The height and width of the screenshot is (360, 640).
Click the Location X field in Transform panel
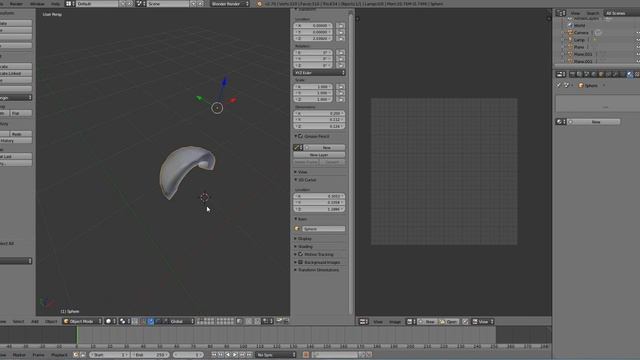(313, 25)
